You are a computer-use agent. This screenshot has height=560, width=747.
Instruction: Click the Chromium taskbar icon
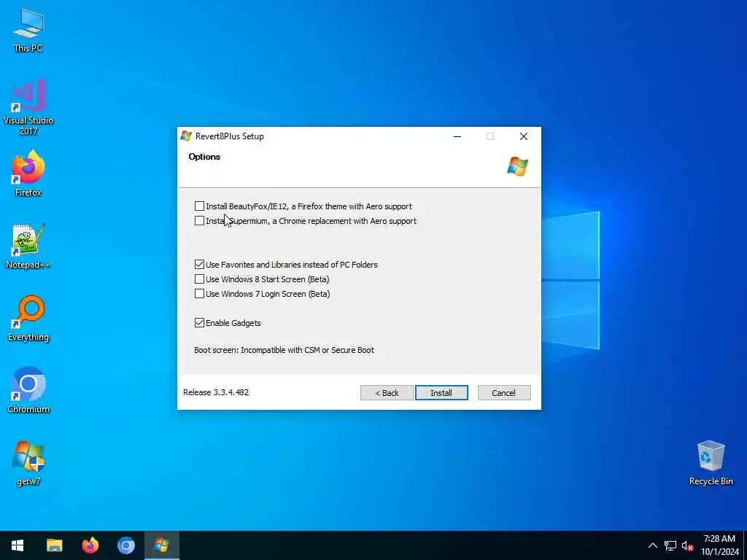click(x=125, y=545)
